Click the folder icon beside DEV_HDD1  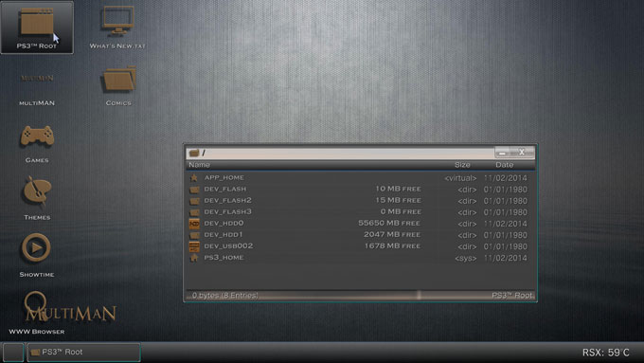pyautogui.click(x=194, y=235)
